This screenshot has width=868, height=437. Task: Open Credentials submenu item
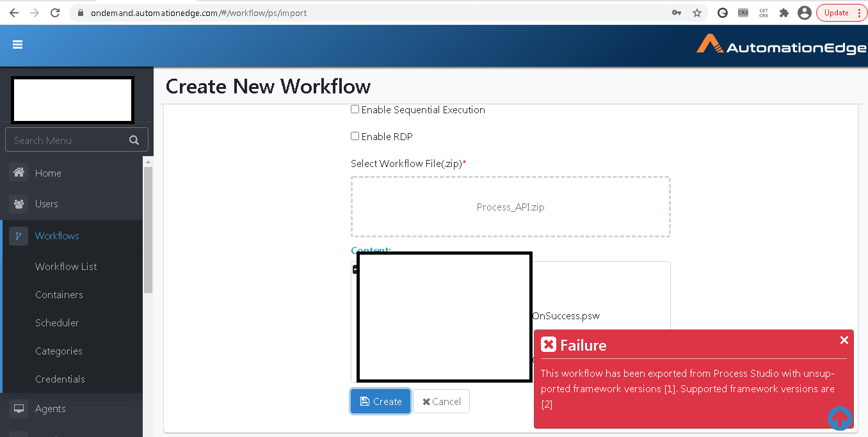pyautogui.click(x=60, y=379)
